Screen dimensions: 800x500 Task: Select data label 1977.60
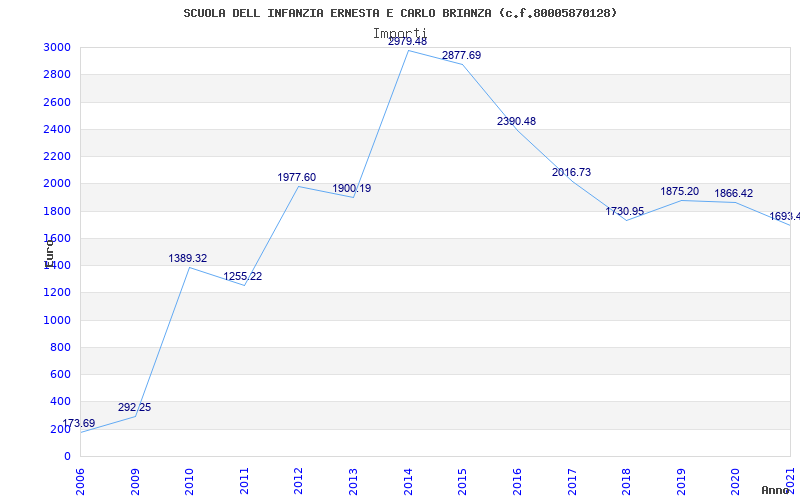[x=296, y=178]
